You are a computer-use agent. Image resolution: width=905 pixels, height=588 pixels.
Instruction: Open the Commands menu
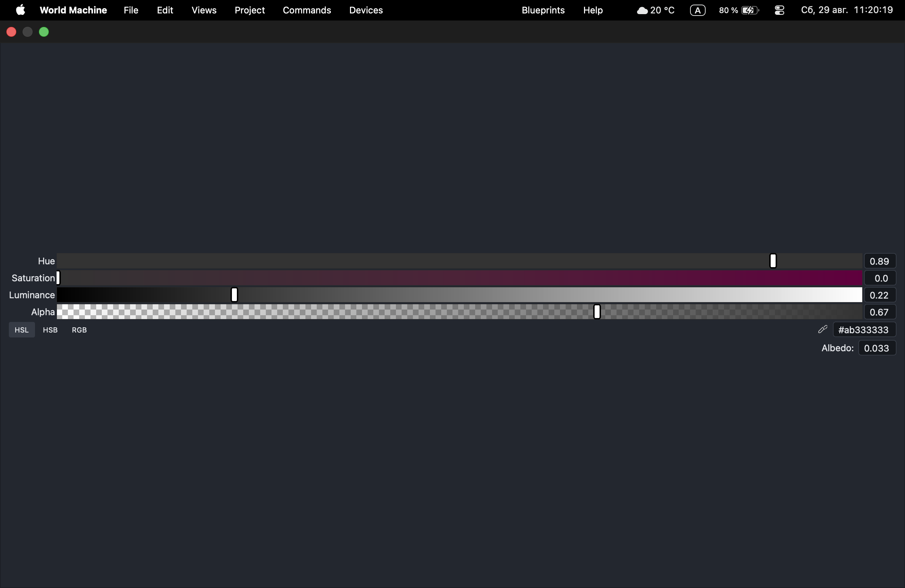306,10
